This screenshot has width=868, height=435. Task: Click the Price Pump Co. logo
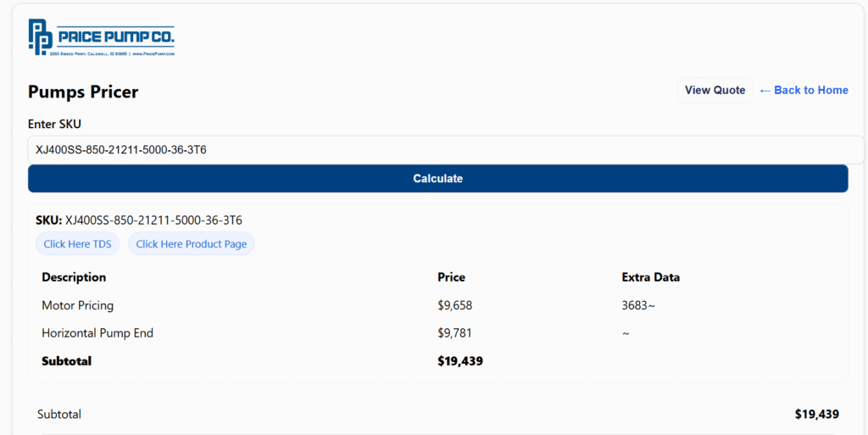[x=101, y=37]
